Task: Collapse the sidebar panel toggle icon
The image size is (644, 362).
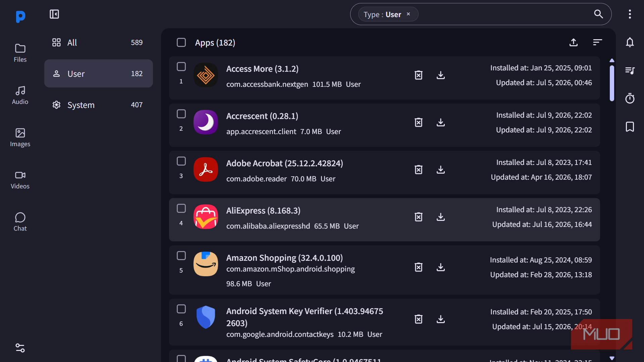Action: (54, 14)
